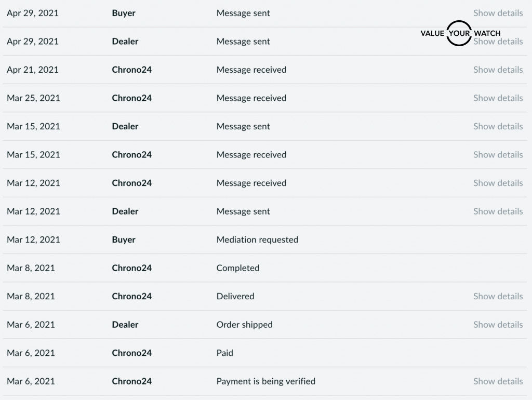Image resolution: width=532 pixels, height=400 pixels.
Task: Click the Value Your Watch logo
Action: click(x=459, y=33)
